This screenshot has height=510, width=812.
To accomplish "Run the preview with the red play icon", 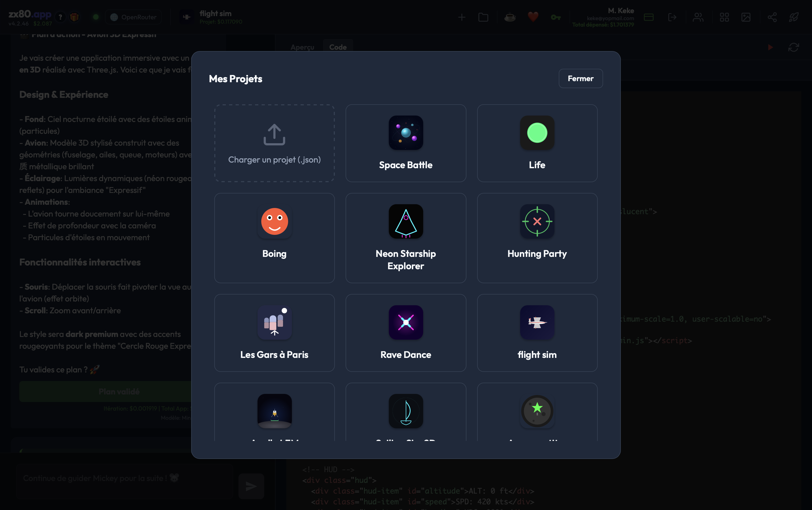I will pyautogui.click(x=770, y=47).
